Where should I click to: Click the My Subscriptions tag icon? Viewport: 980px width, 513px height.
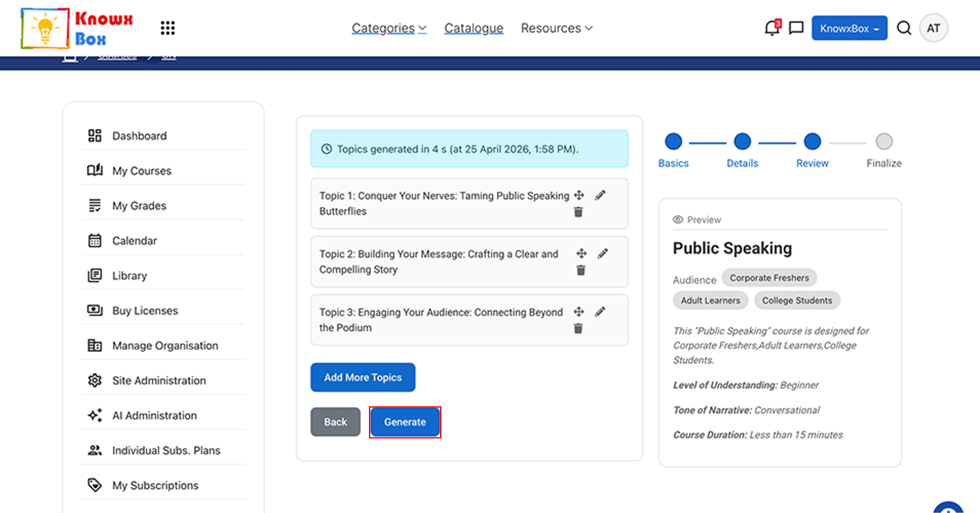[95, 485]
